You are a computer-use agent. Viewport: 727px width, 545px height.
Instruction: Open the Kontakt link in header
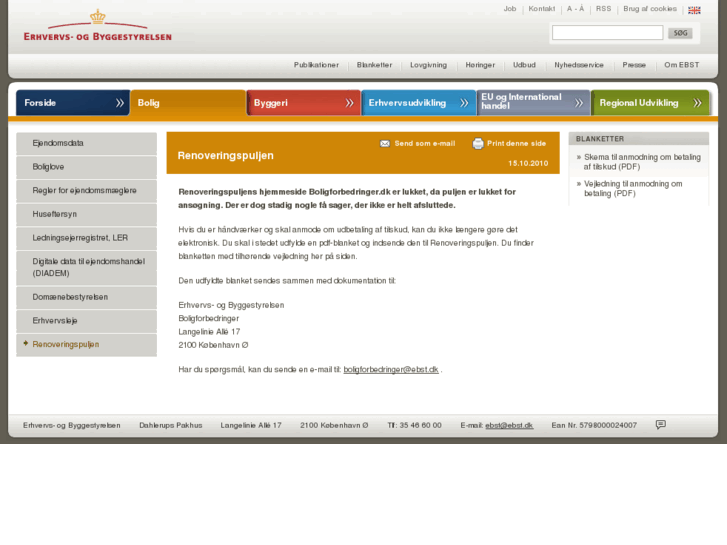pyautogui.click(x=542, y=9)
